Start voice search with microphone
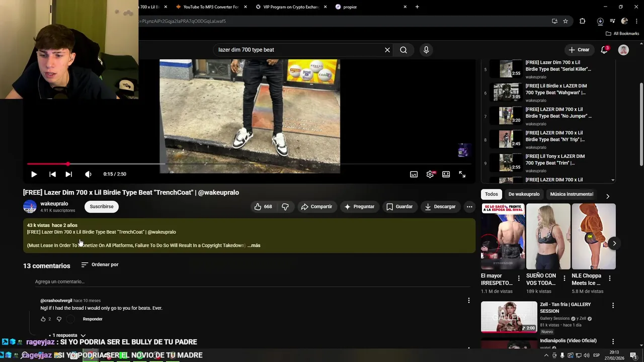 pos(426,50)
